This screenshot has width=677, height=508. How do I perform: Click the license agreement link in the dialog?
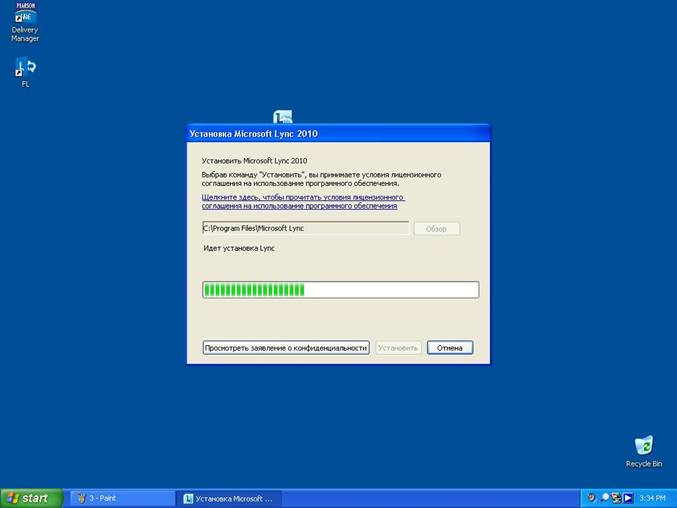tap(303, 202)
